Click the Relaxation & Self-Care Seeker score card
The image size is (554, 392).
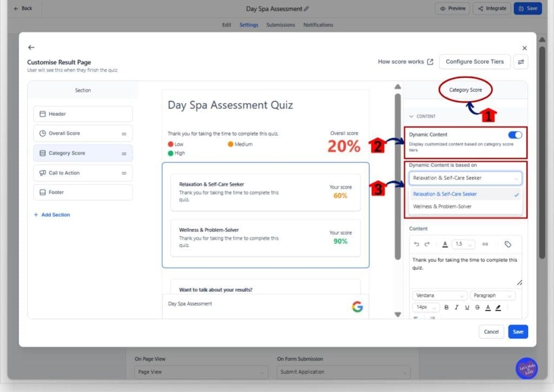click(x=265, y=192)
